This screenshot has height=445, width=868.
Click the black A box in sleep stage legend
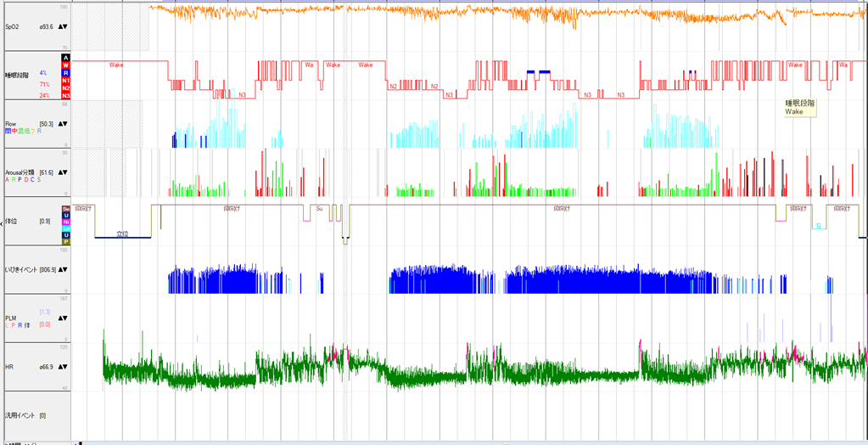tap(66, 58)
